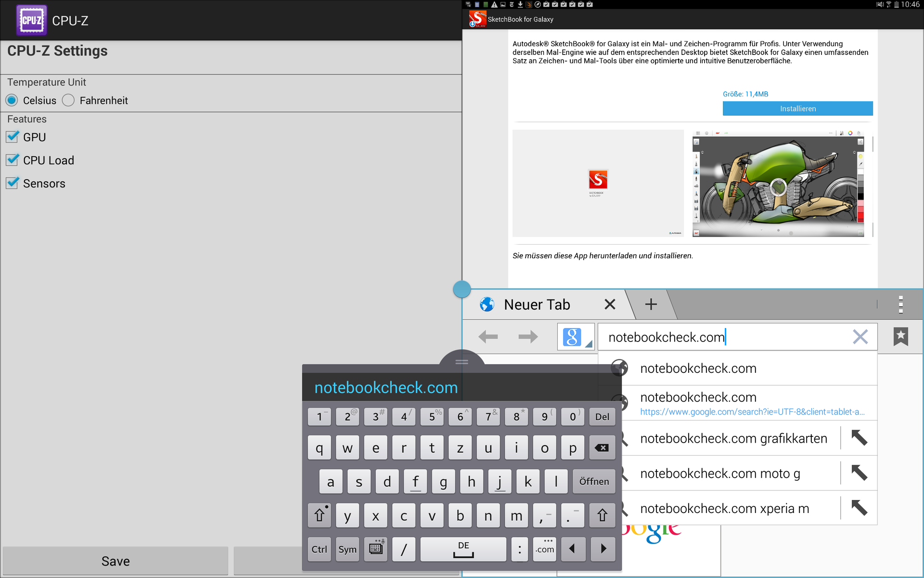Tap the battery icon in status bar

pos(896,4)
